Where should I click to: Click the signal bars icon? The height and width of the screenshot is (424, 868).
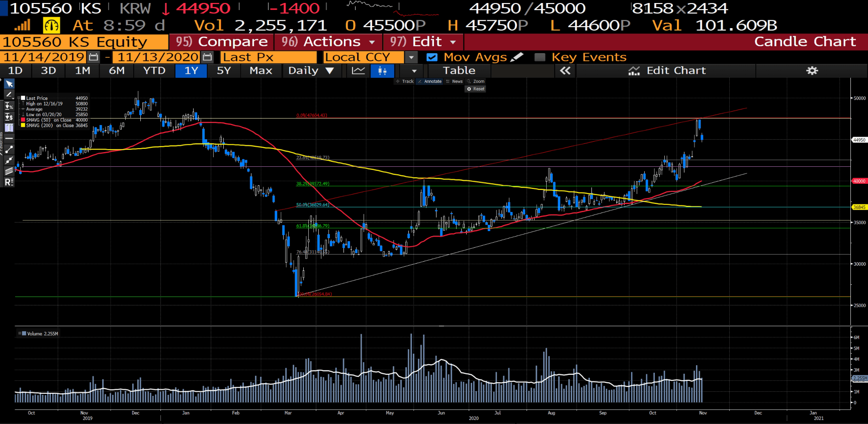pos(22,25)
